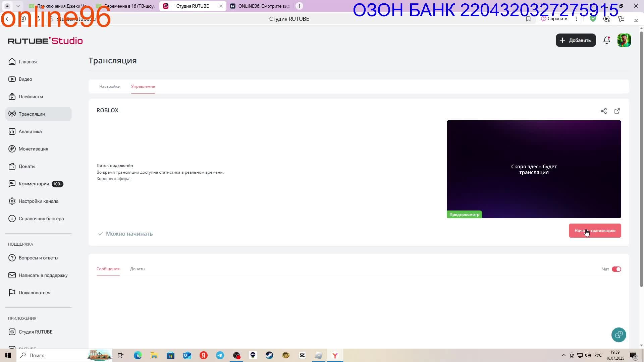The height and width of the screenshot is (362, 644).
Task: Switch to the Настройки tab
Action: 110,86
